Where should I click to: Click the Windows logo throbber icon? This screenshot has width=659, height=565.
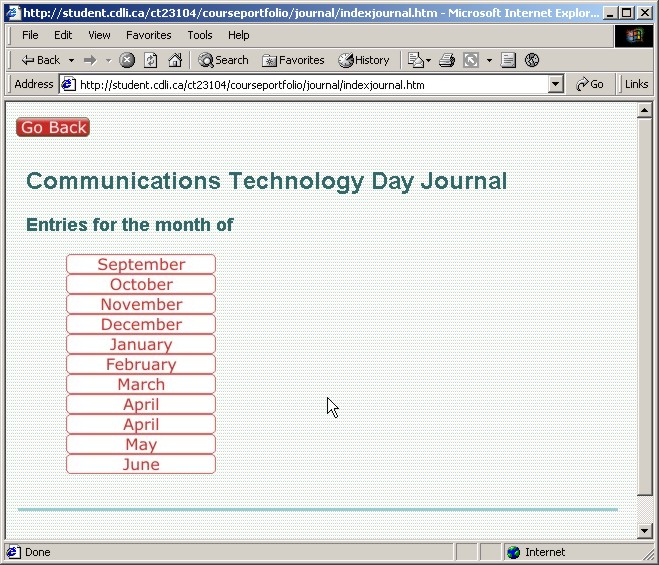click(x=634, y=36)
